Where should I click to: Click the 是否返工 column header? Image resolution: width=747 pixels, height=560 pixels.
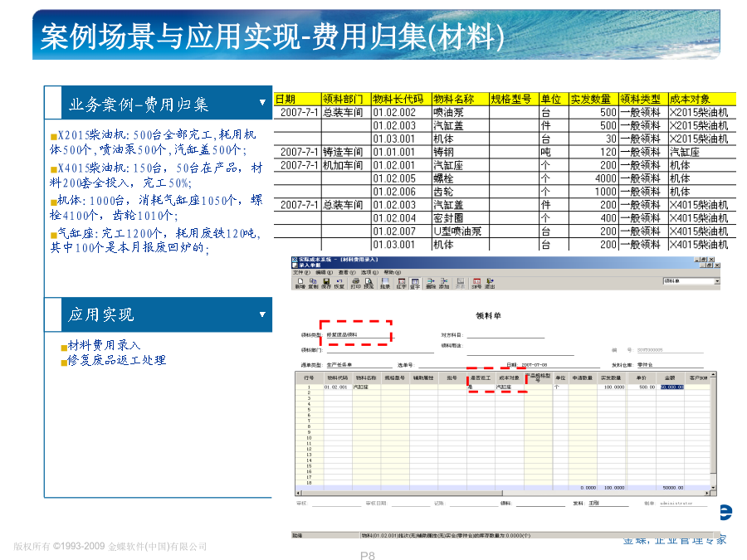coord(481,377)
